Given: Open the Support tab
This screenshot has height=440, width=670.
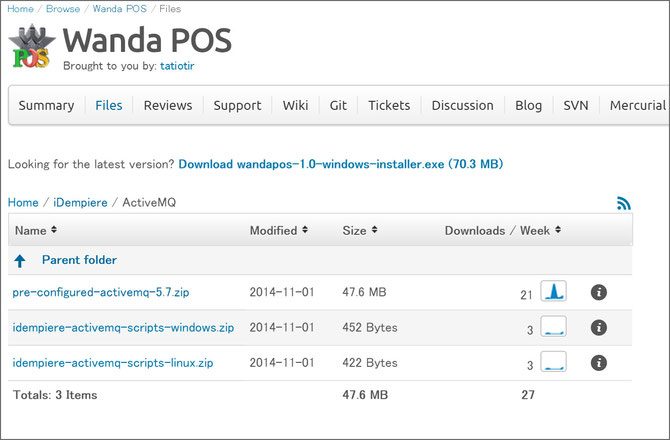Looking at the screenshot, I should pyautogui.click(x=237, y=106).
